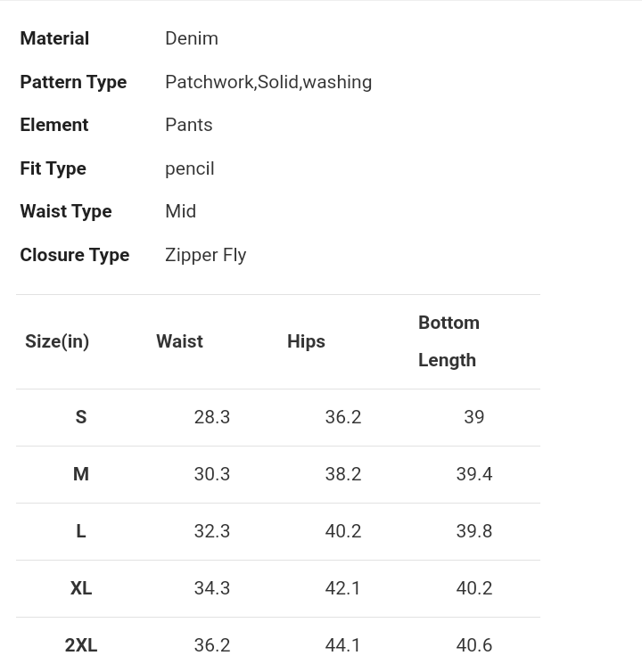Select the Zipper Fly closure value
The height and width of the screenshot is (672, 642).
pos(206,256)
